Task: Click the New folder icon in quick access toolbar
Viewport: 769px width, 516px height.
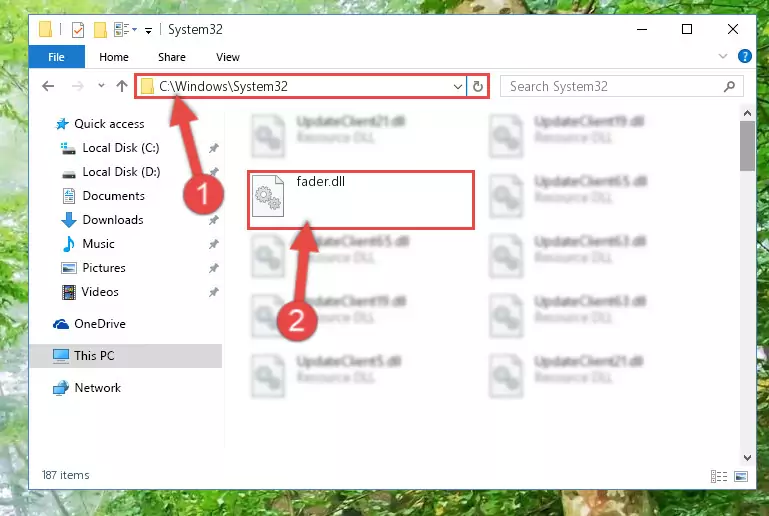Action: coord(100,29)
